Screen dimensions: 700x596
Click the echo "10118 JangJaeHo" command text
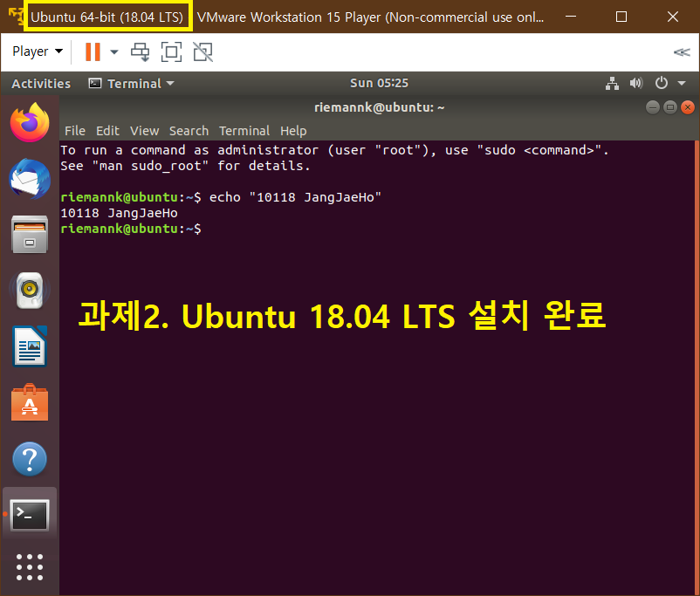pyautogui.click(x=295, y=197)
